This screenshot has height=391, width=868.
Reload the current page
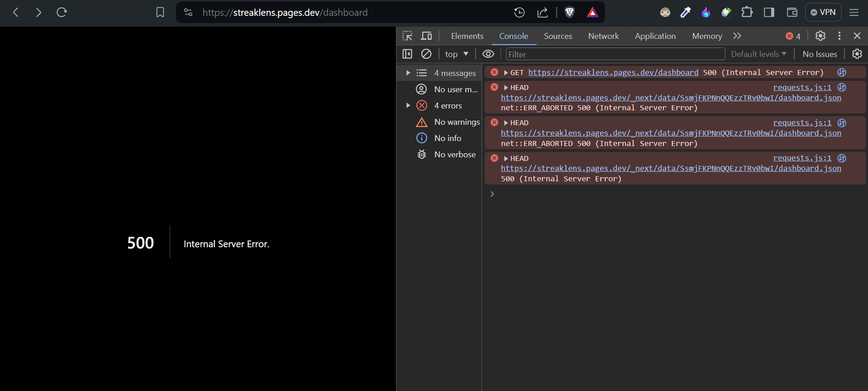tap(62, 12)
